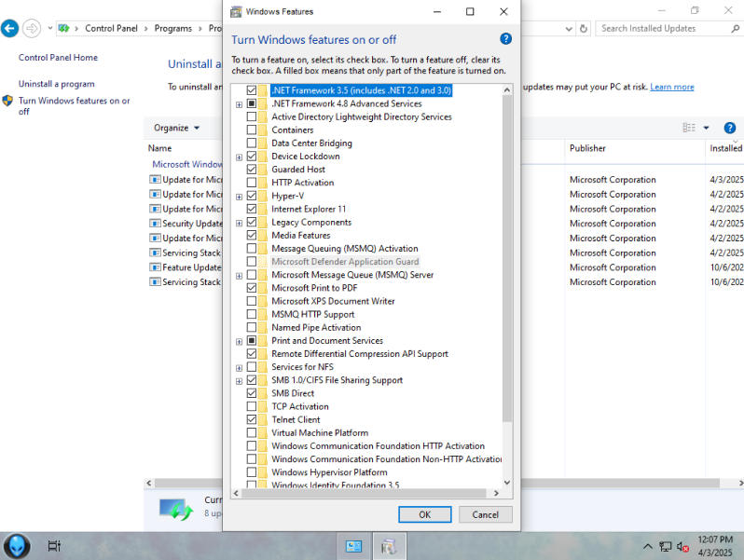Screen dimensions: 744x560
Task: Confirm with the OK button
Action: pyautogui.click(x=424, y=514)
